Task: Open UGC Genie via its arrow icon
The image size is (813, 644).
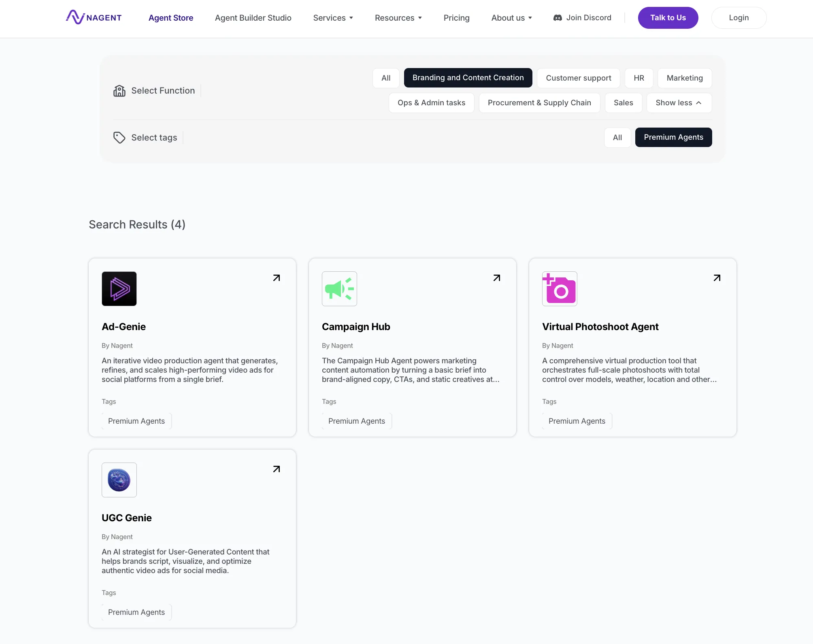Action: (277, 469)
